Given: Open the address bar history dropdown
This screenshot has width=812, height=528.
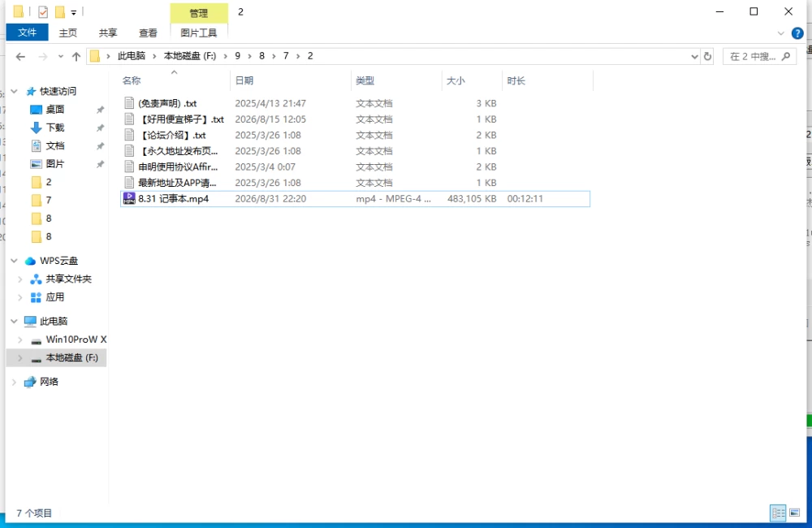Looking at the screenshot, I should pos(694,57).
